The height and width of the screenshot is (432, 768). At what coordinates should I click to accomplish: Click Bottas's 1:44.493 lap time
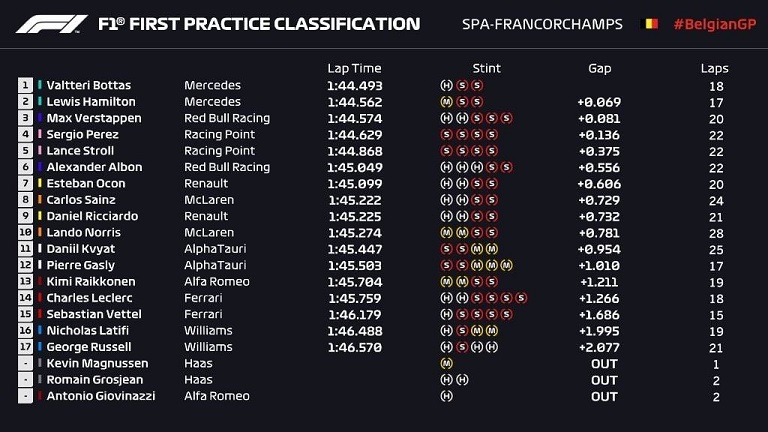click(355, 86)
